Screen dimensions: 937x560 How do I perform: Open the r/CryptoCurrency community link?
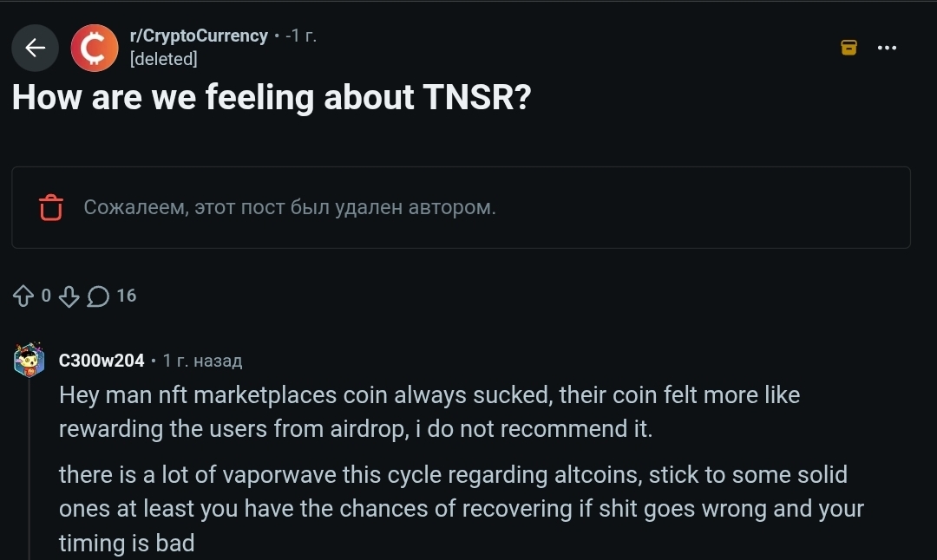(x=198, y=36)
